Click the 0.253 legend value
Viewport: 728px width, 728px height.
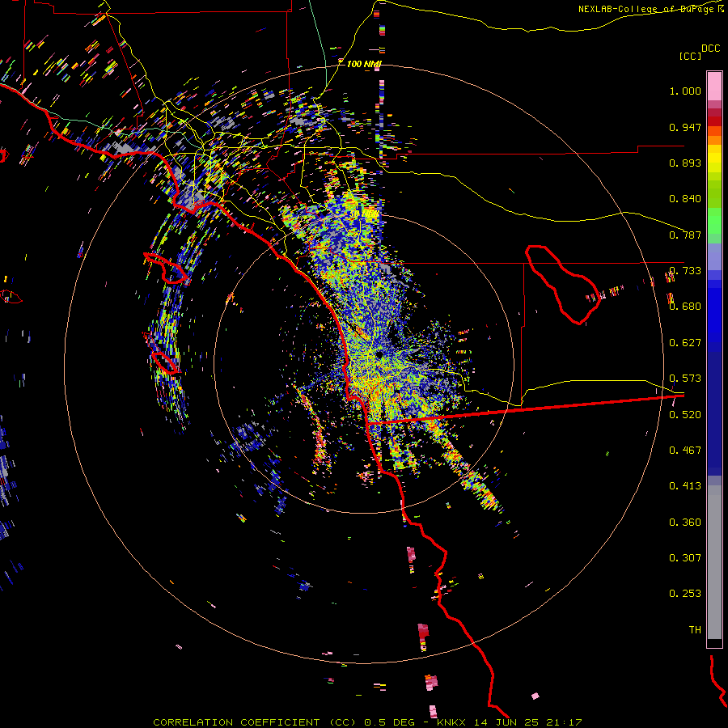tap(685, 594)
